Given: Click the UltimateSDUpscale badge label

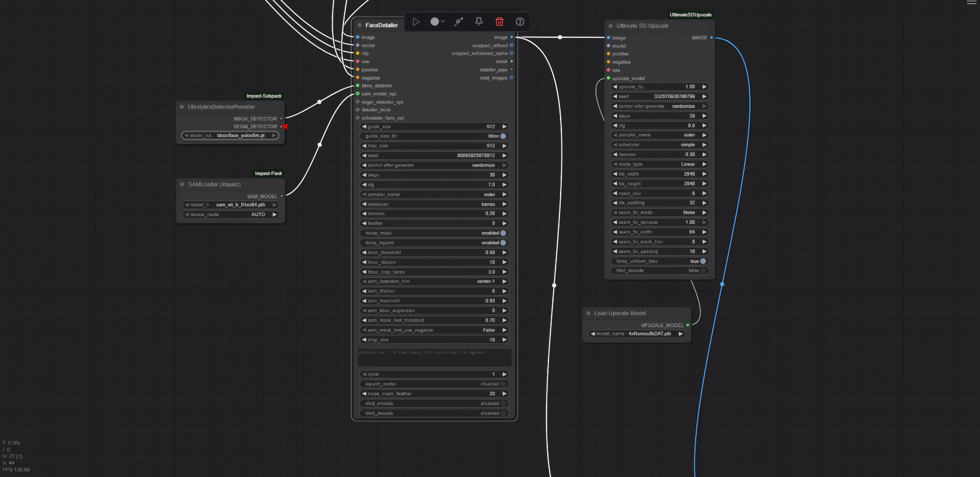Looking at the screenshot, I should tap(690, 14).
